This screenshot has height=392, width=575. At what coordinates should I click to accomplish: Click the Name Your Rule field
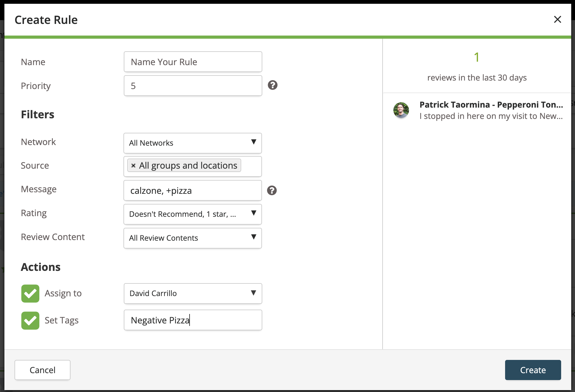(x=193, y=62)
